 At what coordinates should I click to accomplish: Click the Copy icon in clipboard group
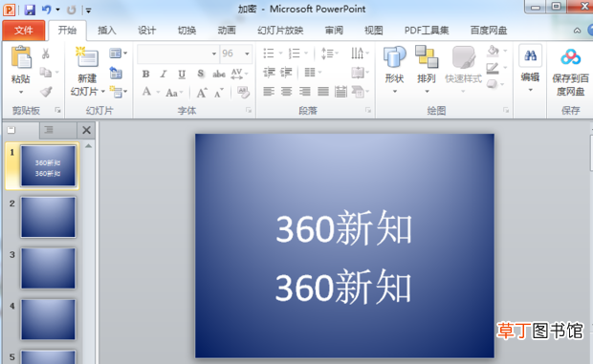click(x=45, y=72)
